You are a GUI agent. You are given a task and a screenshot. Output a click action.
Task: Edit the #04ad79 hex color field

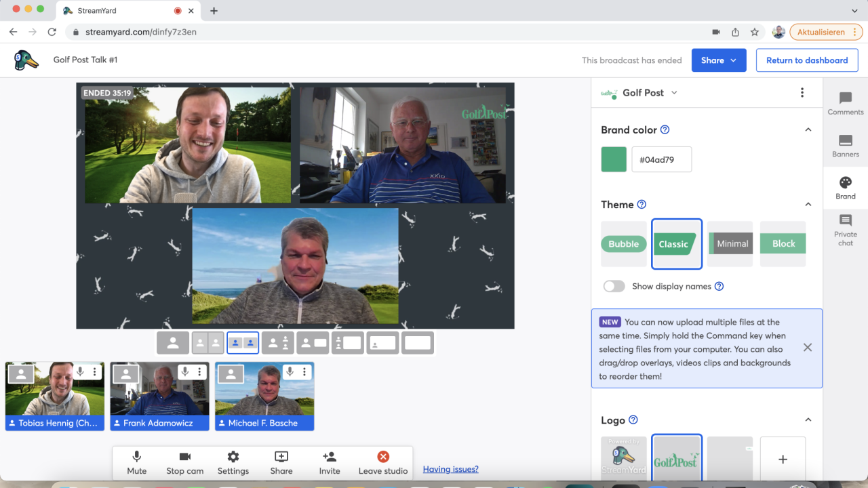[662, 159]
